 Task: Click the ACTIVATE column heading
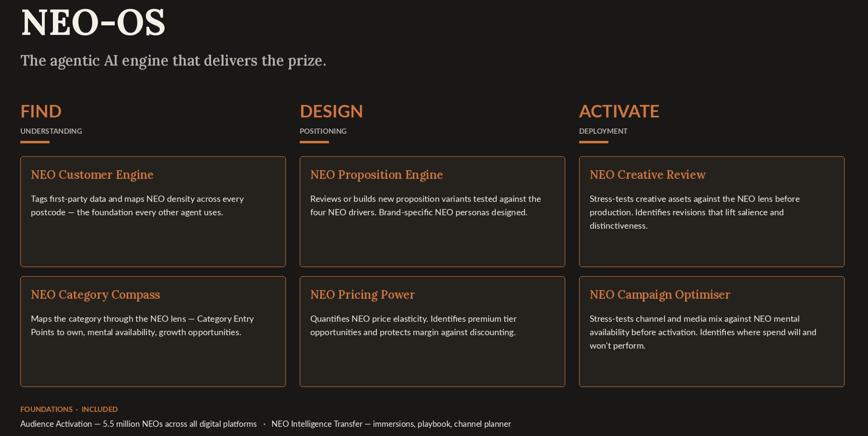(x=619, y=111)
